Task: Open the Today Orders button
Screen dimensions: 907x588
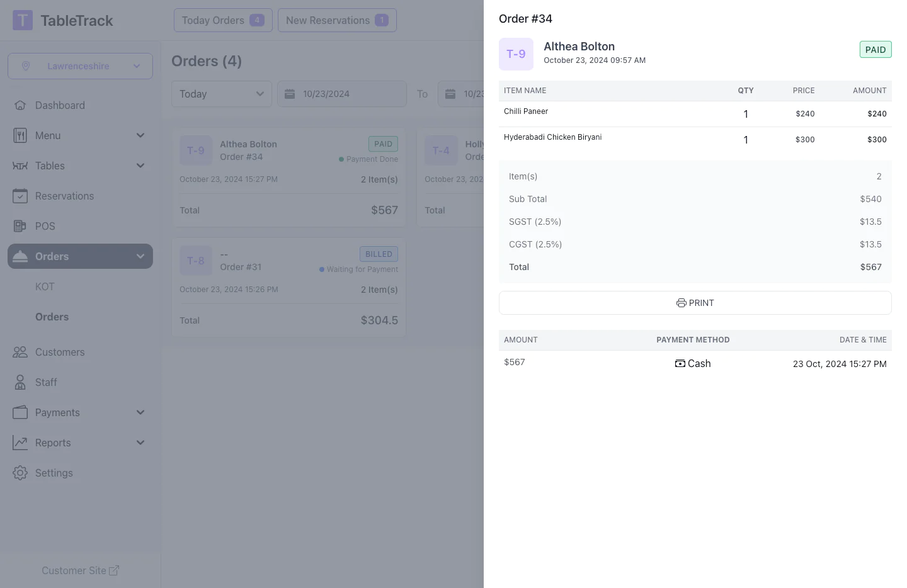Action: tap(223, 20)
